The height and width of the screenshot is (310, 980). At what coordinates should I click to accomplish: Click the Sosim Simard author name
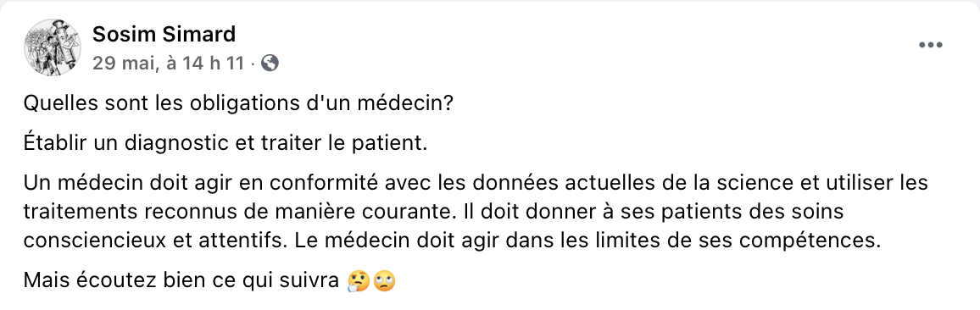point(164,35)
